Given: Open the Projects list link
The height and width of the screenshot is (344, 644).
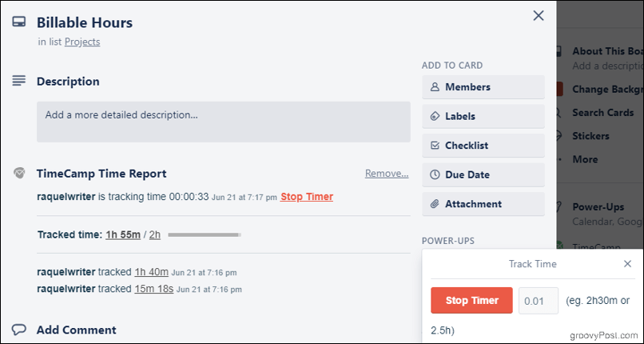Looking at the screenshot, I should (82, 42).
